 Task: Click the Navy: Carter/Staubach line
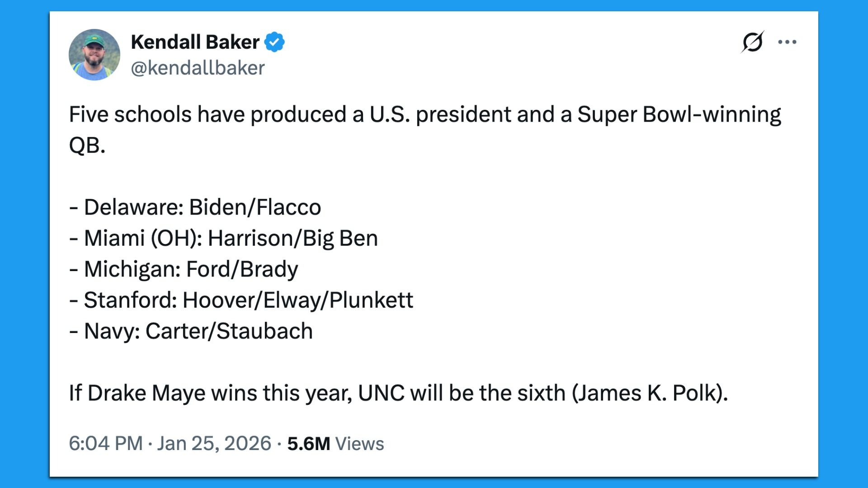(x=191, y=331)
